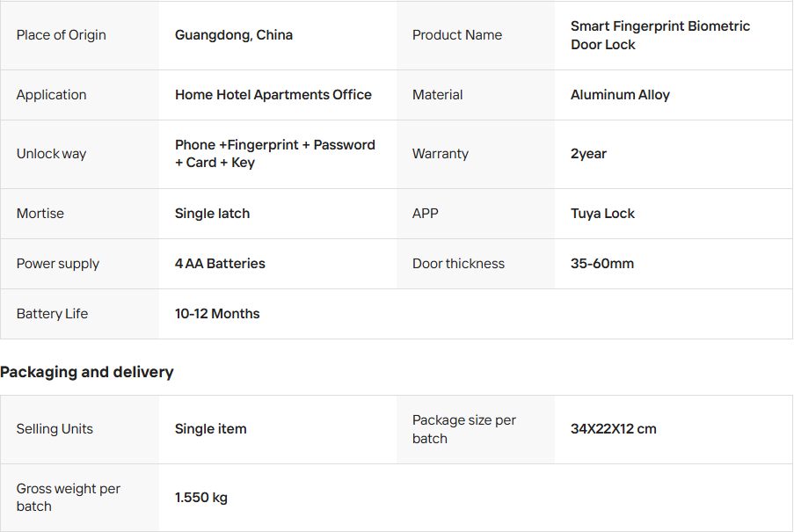Click the 4 AA Batteries value
The height and width of the screenshot is (532, 794).
tap(220, 264)
